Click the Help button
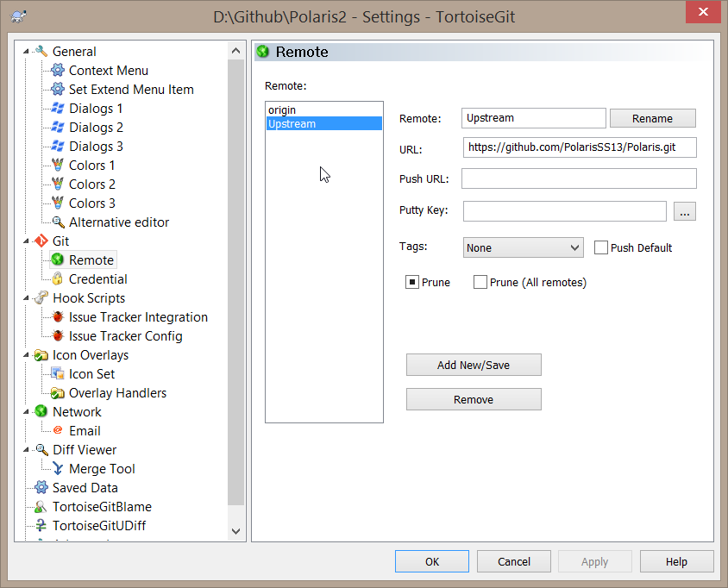 pos(676,561)
